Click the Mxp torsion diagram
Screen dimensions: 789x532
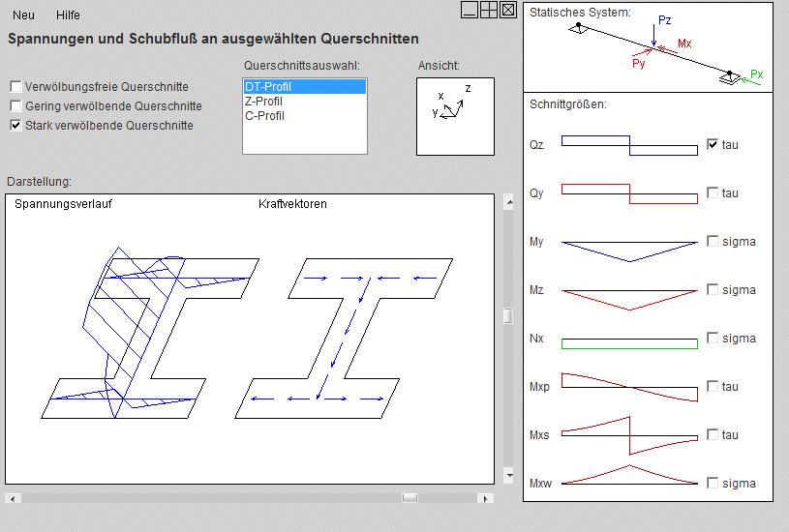(629, 387)
